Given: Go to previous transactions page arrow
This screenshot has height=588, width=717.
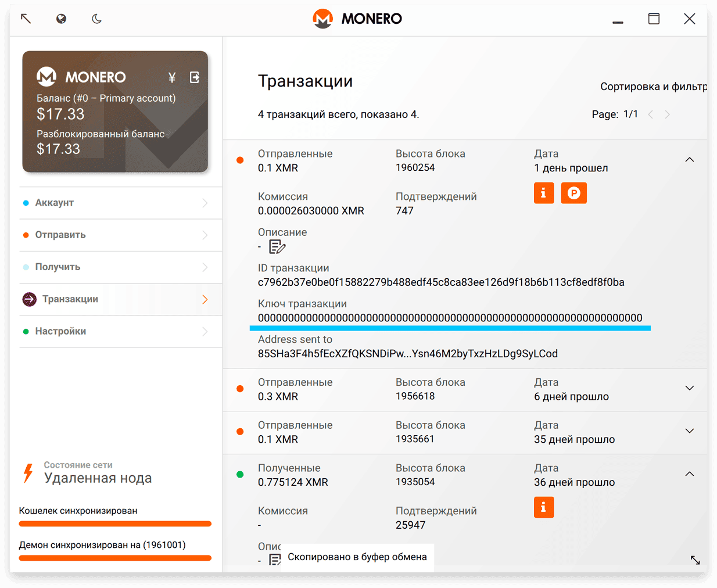Looking at the screenshot, I should tap(651, 114).
